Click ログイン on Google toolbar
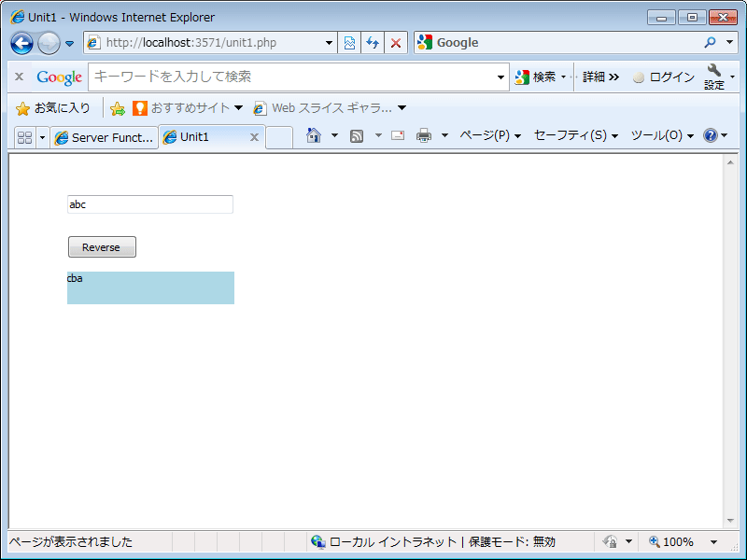747x560 pixels. (x=664, y=77)
